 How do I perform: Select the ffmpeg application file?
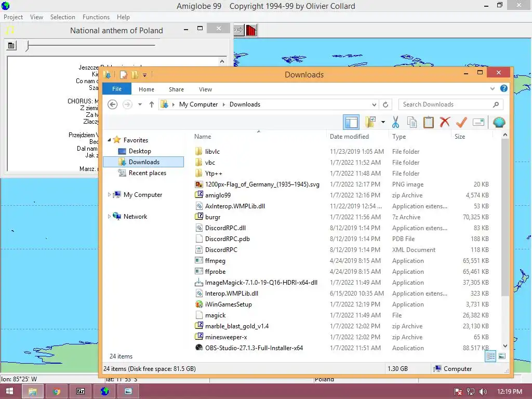click(215, 261)
